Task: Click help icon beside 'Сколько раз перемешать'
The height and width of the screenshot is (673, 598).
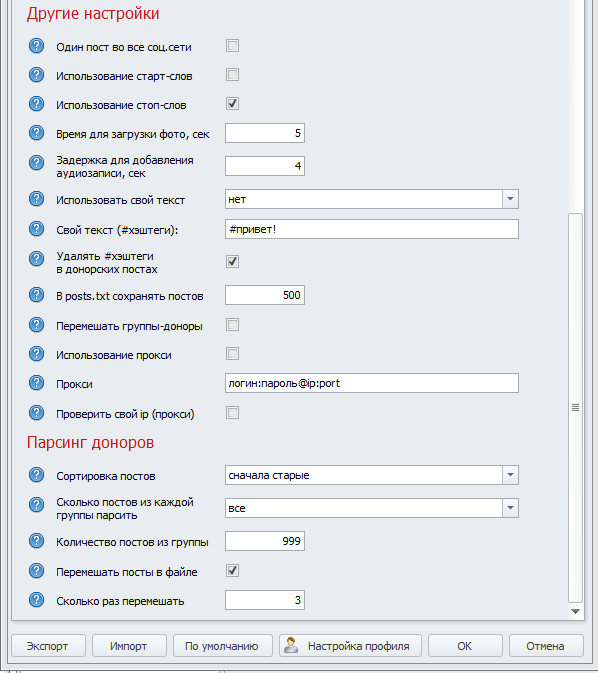Action: 36,600
